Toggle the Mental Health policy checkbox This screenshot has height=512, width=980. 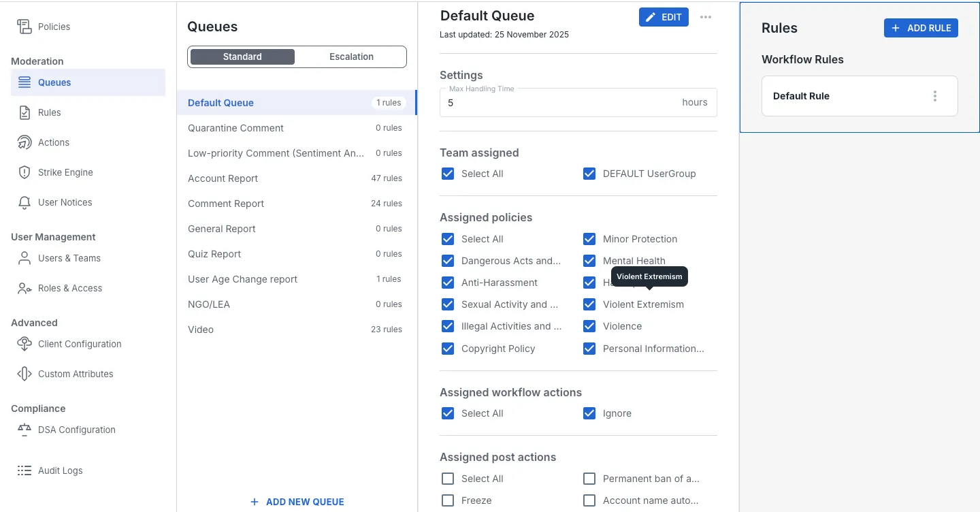589,261
